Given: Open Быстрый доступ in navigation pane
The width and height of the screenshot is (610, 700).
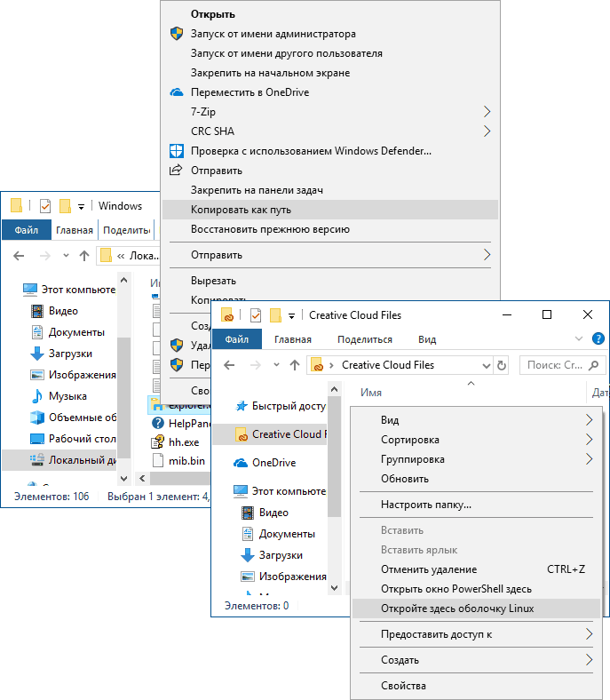Looking at the screenshot, I should click(x=281, y=406).
